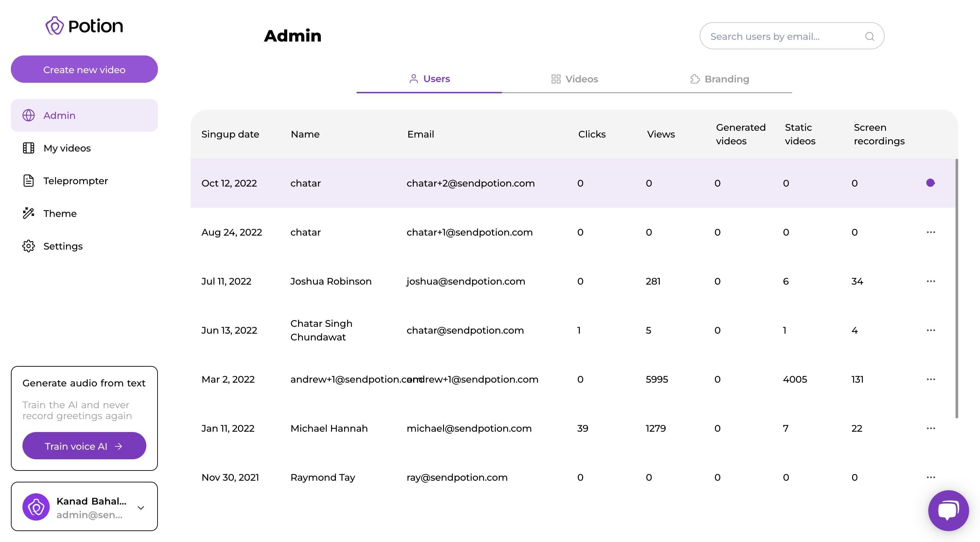
Task: Click the Generate audio from text heading
Action: click(x=84, y=383)
